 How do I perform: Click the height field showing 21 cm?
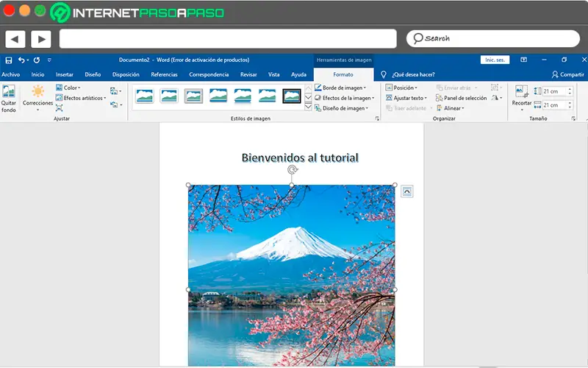click(555, 91)
